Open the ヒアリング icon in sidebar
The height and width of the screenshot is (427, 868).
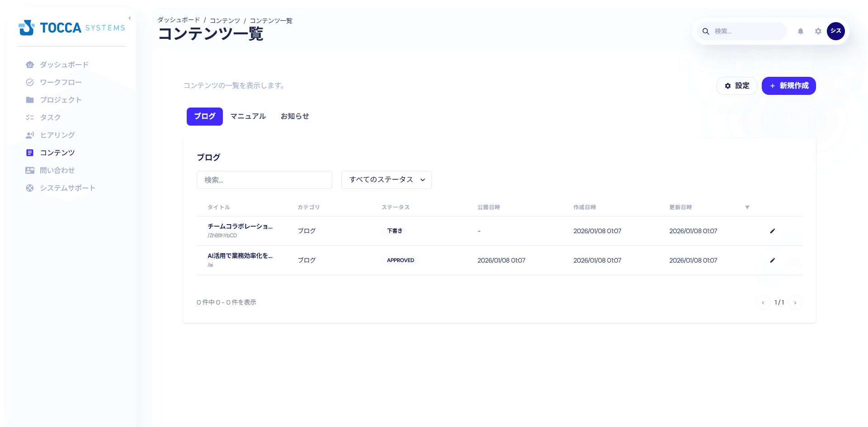pyautogui.click(x=29, y=135)
